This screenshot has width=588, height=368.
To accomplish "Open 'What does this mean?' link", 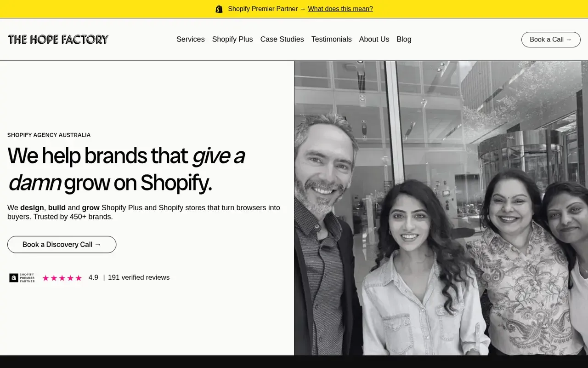I will pos(340,9).
